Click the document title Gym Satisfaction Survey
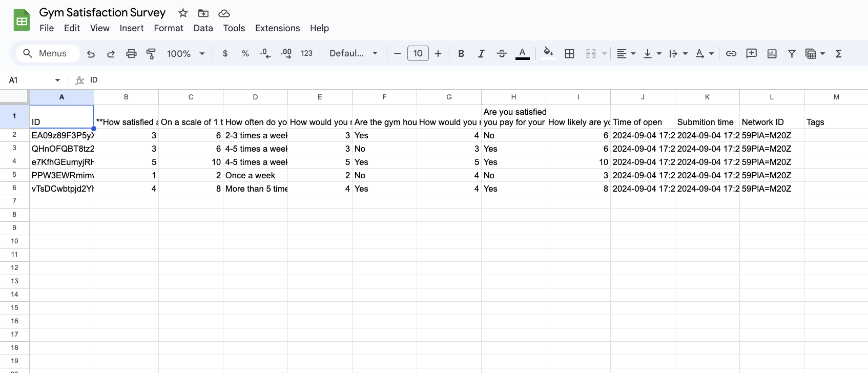The height and width of the screenshot is (373, 868). [102, 13]
